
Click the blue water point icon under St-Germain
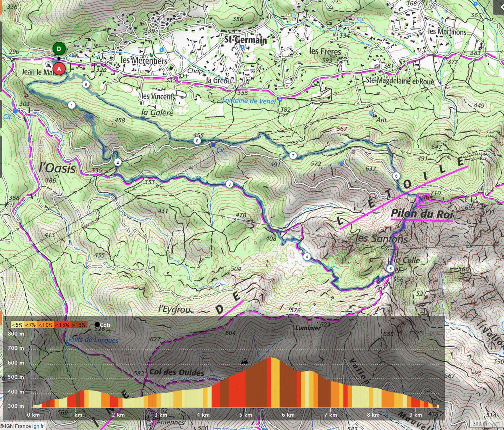click(242, 47)
